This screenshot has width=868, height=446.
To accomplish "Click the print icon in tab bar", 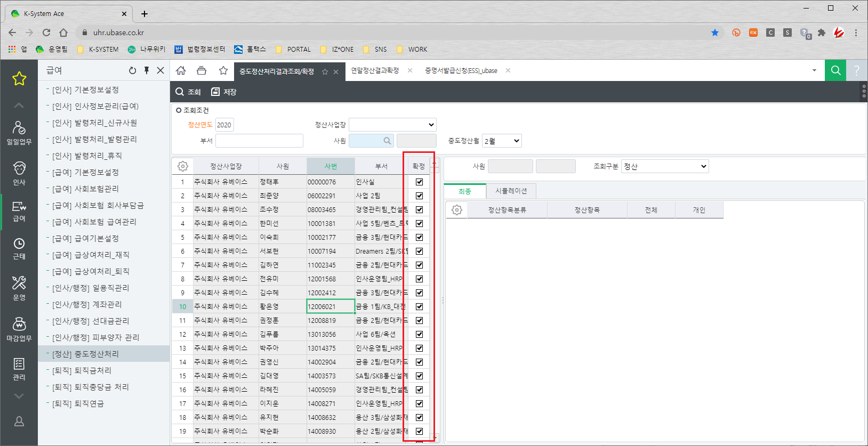I will click(202, 70).
